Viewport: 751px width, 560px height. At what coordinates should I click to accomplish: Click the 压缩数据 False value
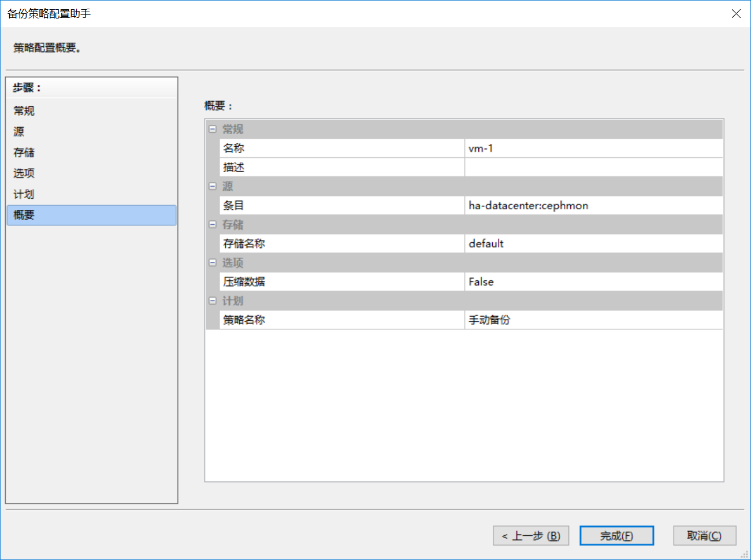point(593,282)
